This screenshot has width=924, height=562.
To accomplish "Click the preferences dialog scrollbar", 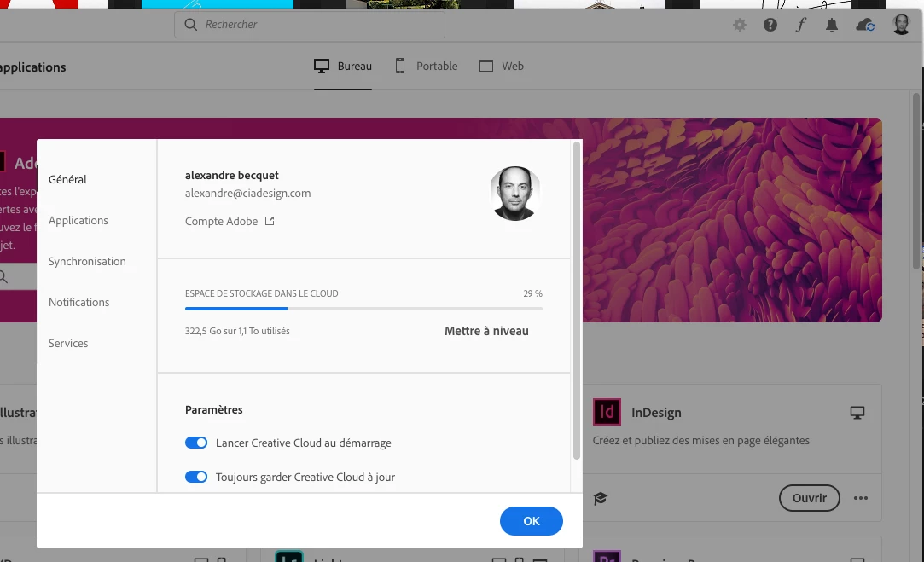I will [x=576, y=300].
